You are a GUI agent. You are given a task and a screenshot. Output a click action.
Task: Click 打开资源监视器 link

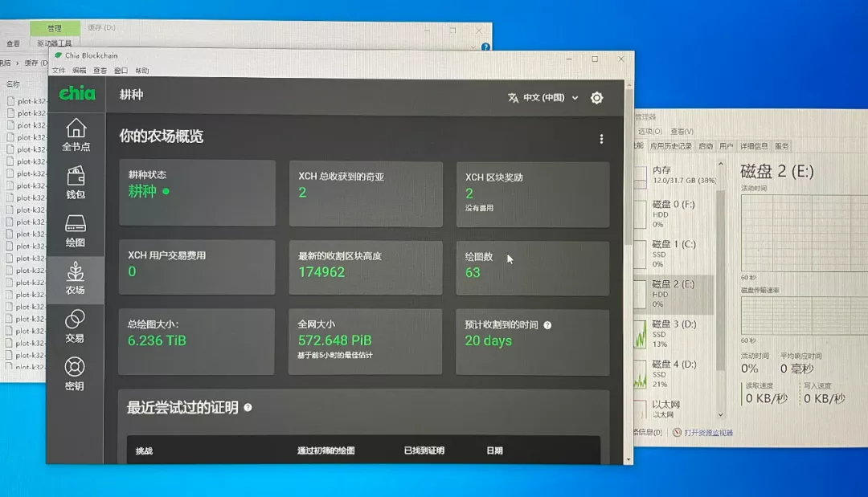point(707,432)
